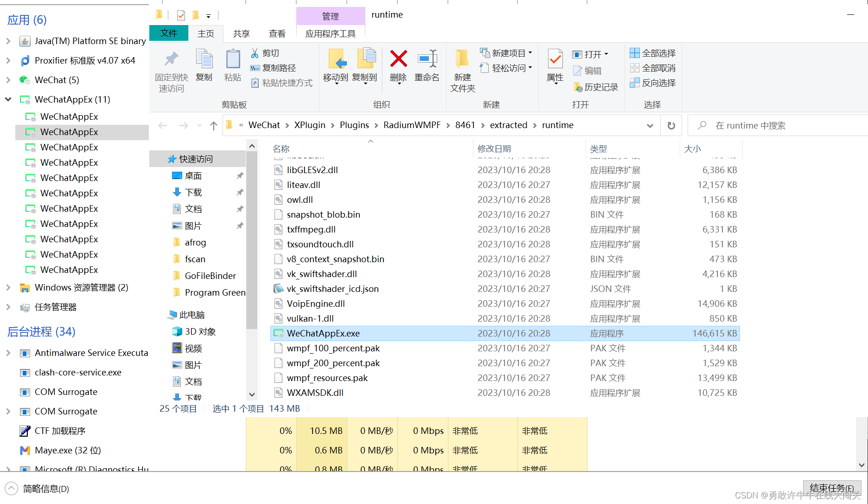
Task: Click Copy path (复制路径)
Action: tap(273, 68)
